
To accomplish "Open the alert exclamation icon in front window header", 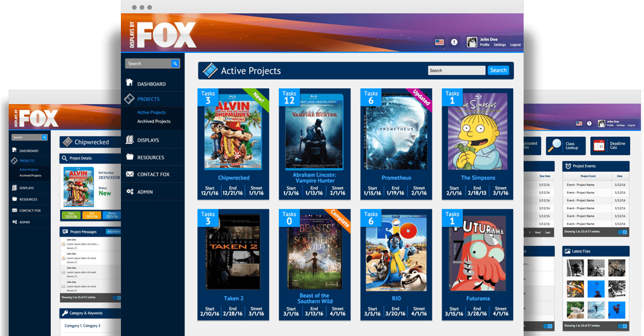I will (x=454, y=42).
